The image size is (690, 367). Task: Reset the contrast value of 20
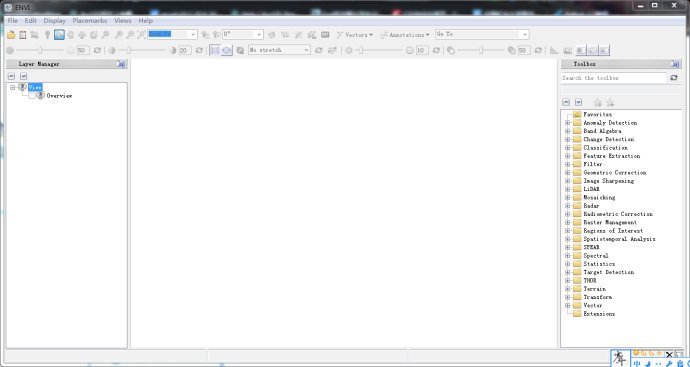point(199,51)
